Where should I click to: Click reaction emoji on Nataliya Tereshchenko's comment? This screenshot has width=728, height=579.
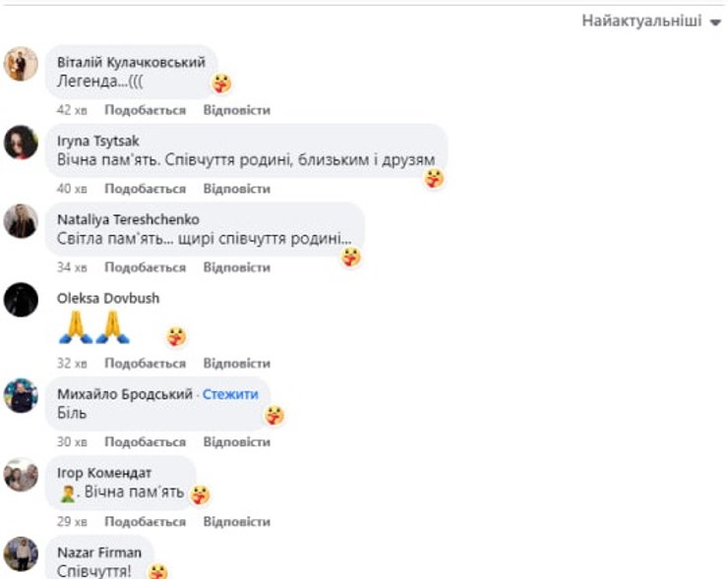tap(351, 257)
